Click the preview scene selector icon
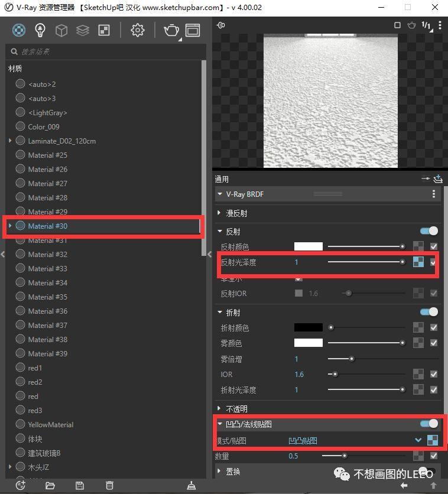 [x=221, y=25]
